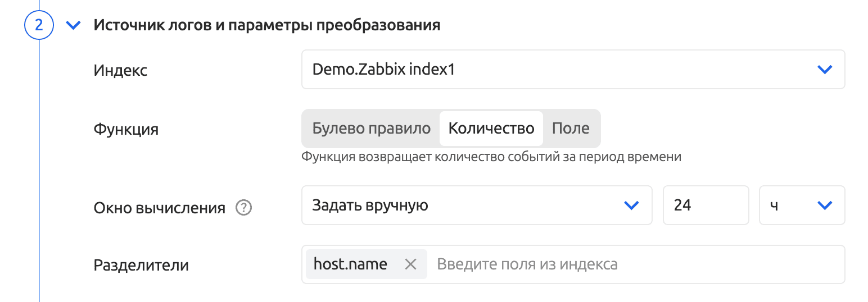The width and height of the screenshot is (868, 302).
Task: Switch function to 'Поле'
Action: [571, 129]
